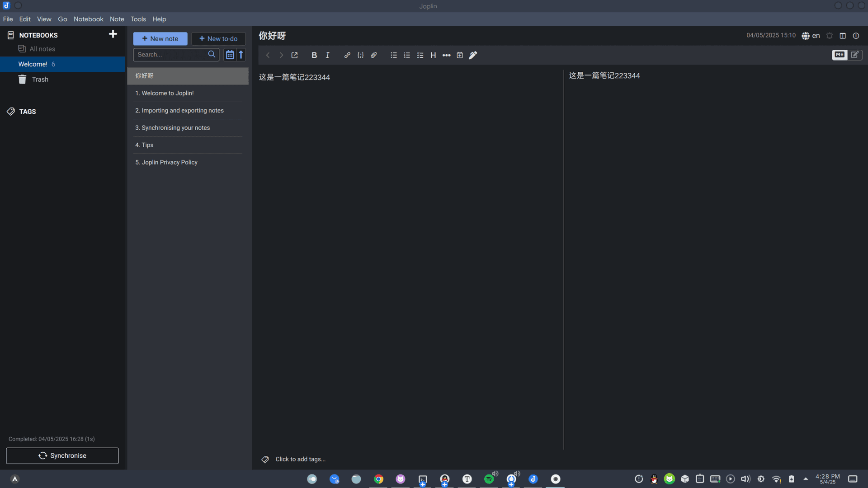
Task: Open the View menu
Action: pos(44,19)
